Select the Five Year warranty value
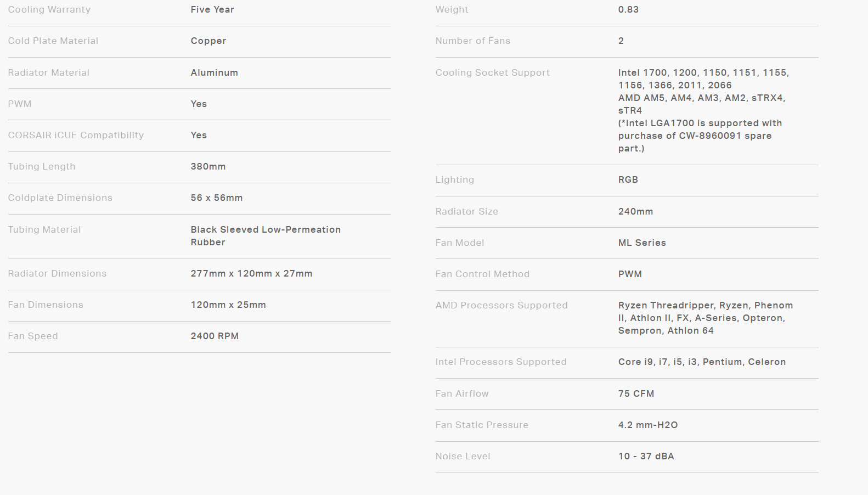The image size is (868, 495). click(212, 9)
